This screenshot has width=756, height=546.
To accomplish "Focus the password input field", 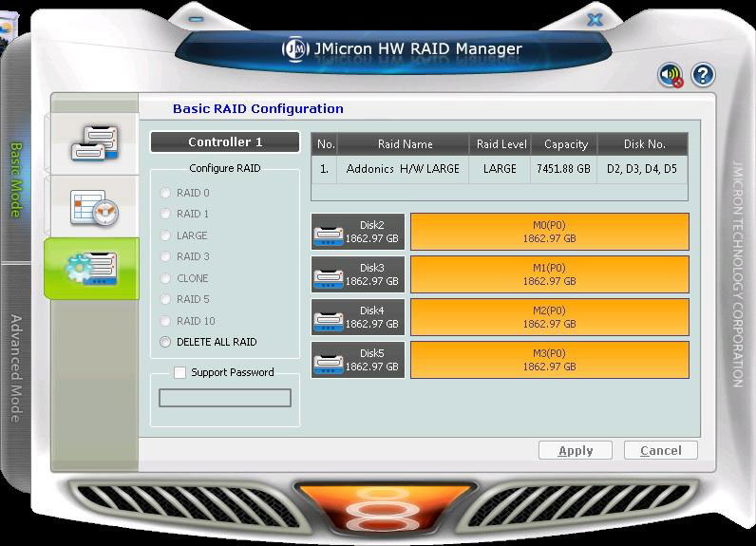I will 225,398.
